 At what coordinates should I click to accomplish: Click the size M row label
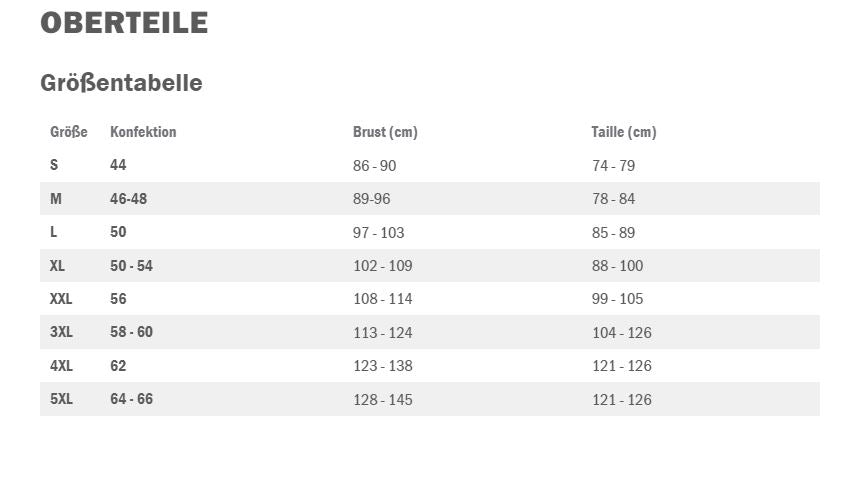point(56,198)
